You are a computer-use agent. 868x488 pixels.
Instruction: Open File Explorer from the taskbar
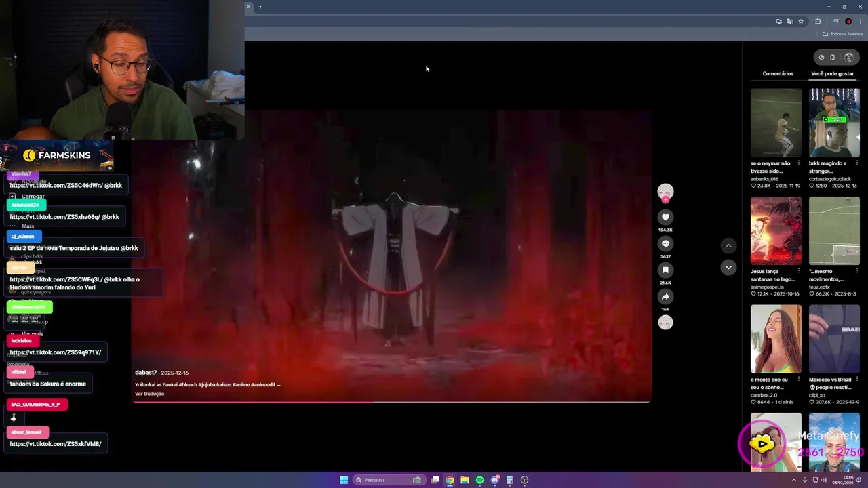pyautogui.click(x=465, y=480)
